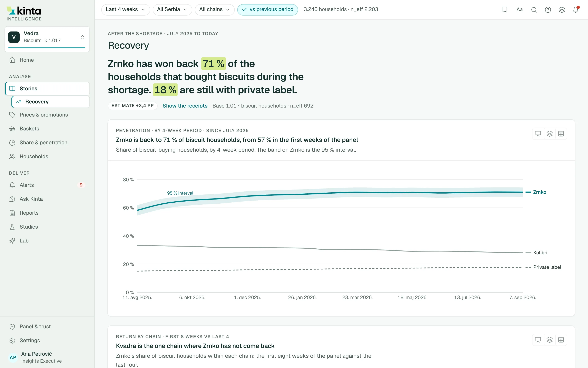The image size is (588, 368).
Task: Go to Reports
Action: pyautogui.click(x=47, y=213)
